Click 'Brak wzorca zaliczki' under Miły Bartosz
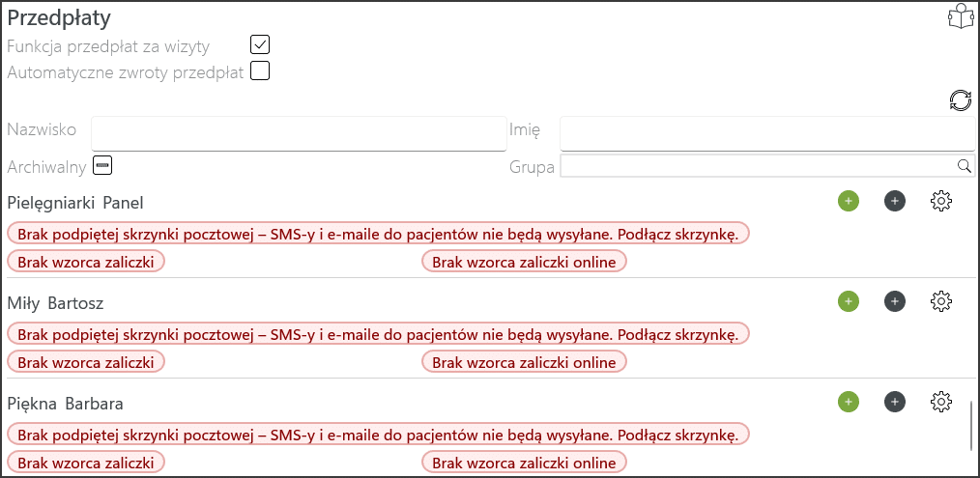980x478 pixels. [x=86, y=362]
